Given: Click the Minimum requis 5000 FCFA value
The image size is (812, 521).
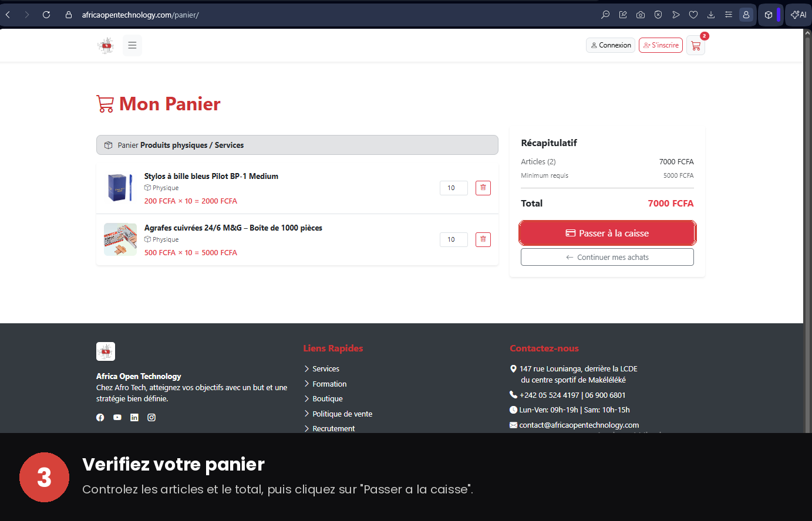Looking at the screenshot, I should 679,175.
